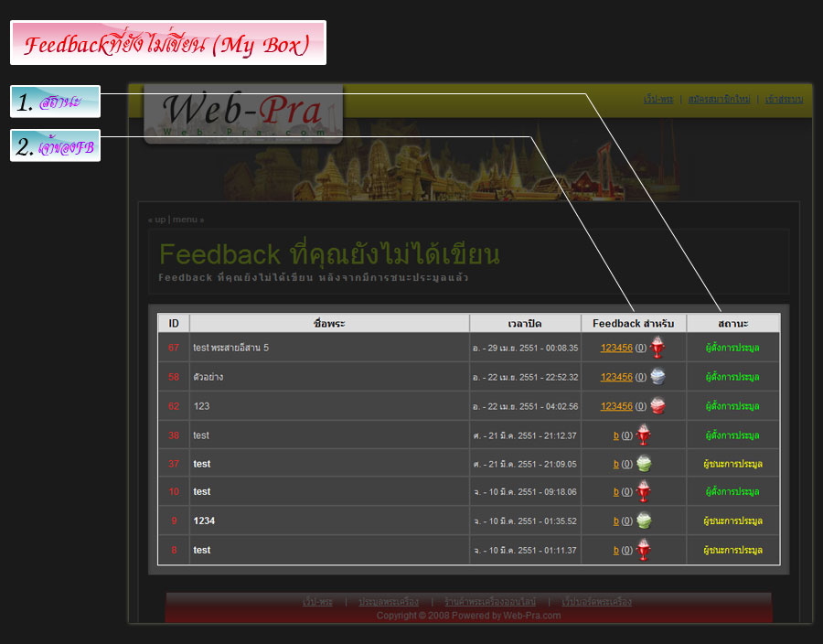The width and height of the screenshot is (823, 644).
Task: Open user b link in row 38
Action: [615, 435]
